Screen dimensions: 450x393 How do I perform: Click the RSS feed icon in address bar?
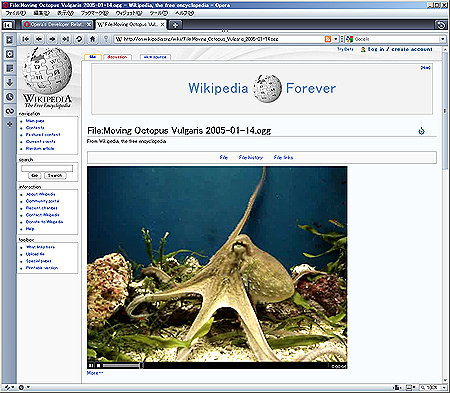point(328,39)
